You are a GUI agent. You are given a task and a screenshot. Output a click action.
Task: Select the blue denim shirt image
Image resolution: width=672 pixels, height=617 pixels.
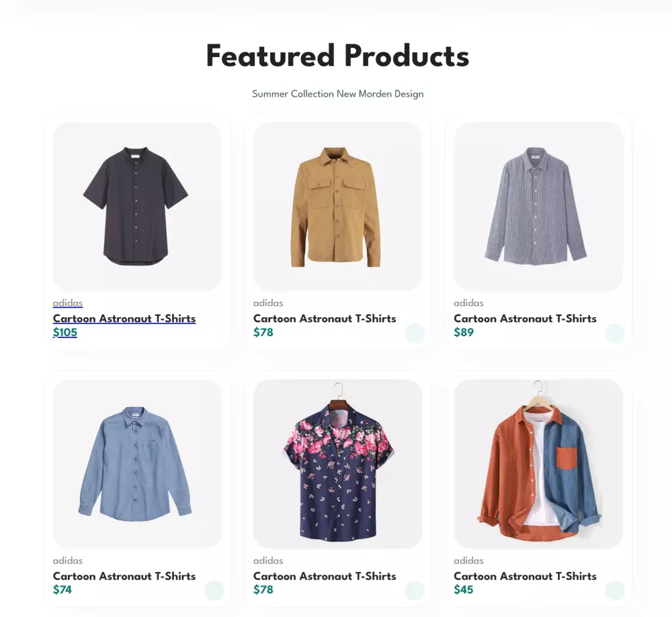coord(137,464)
